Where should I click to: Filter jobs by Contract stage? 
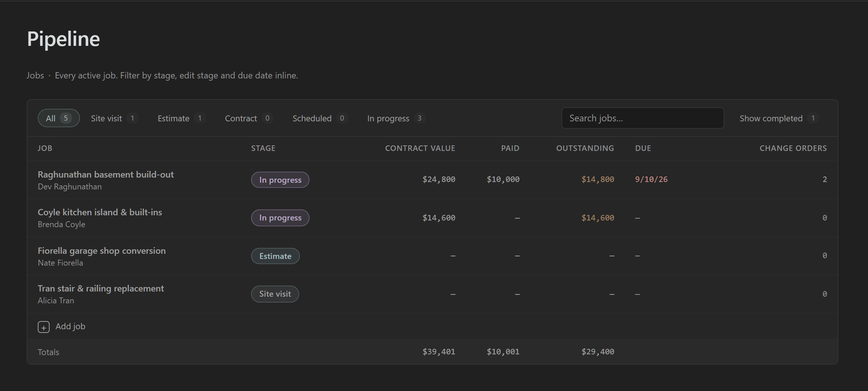pos(248,118)
